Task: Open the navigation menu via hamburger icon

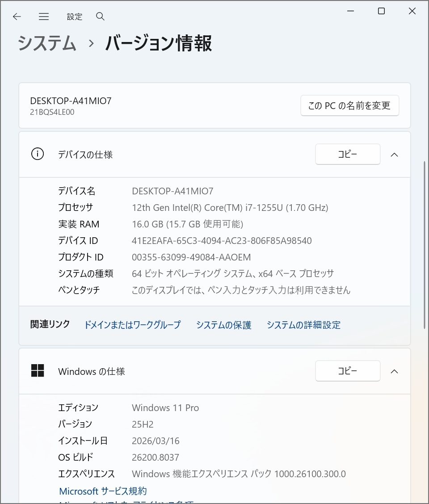Action: [x=44, y=17]
